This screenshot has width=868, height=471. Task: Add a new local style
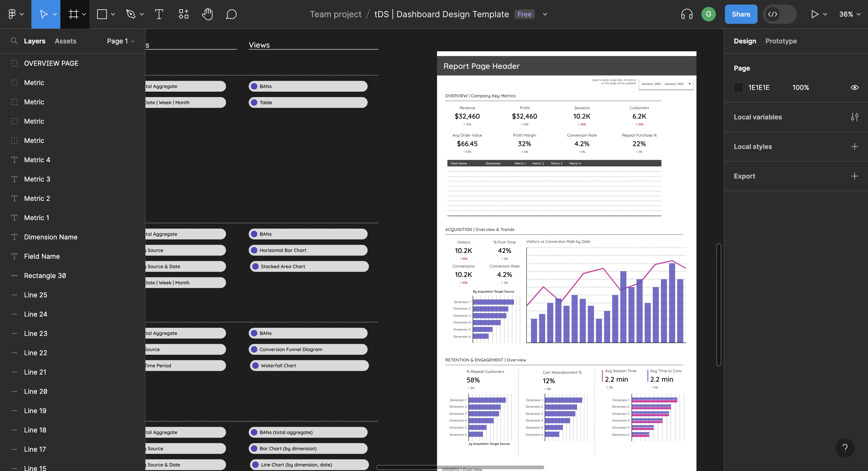pyautogui.click(x=854, y=147)
